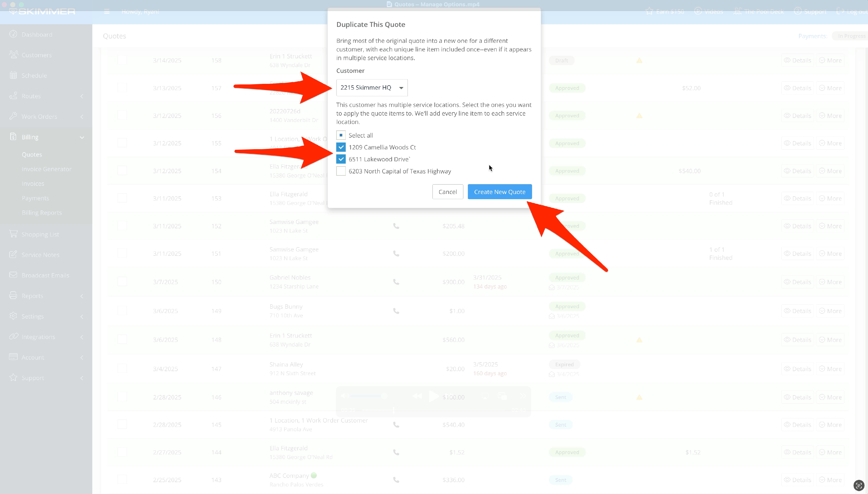Open the Customers sidebar icon
This screenshot has height=494, width=868.
pos(13,55)
